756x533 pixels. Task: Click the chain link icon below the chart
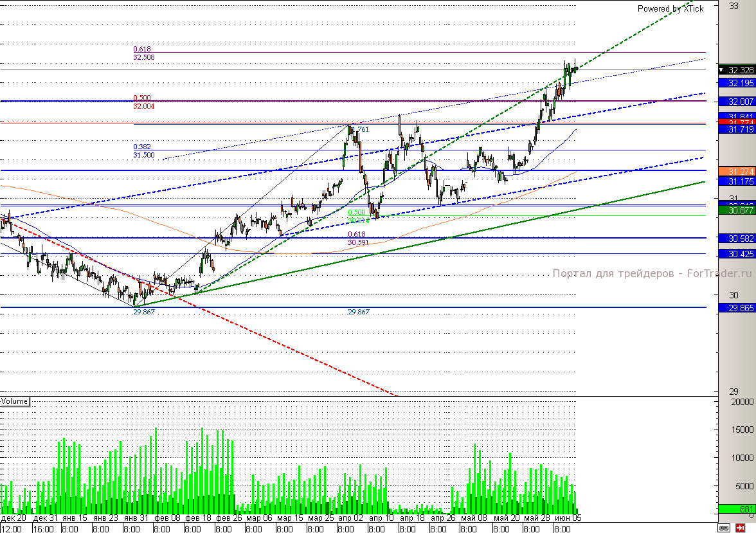(x=724, y=528)
